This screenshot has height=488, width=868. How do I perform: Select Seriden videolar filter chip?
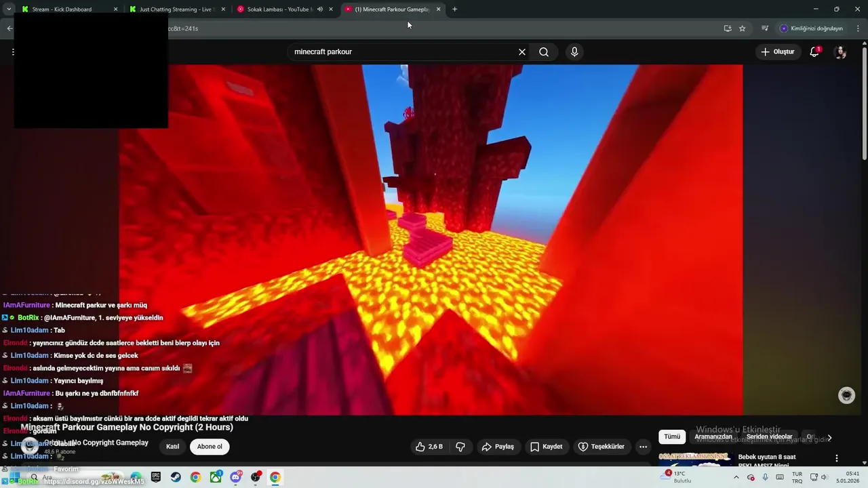770,436
